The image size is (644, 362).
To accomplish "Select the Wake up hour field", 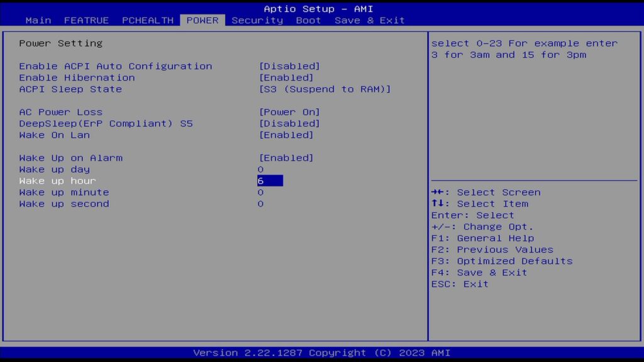I will tap(270, 181).
